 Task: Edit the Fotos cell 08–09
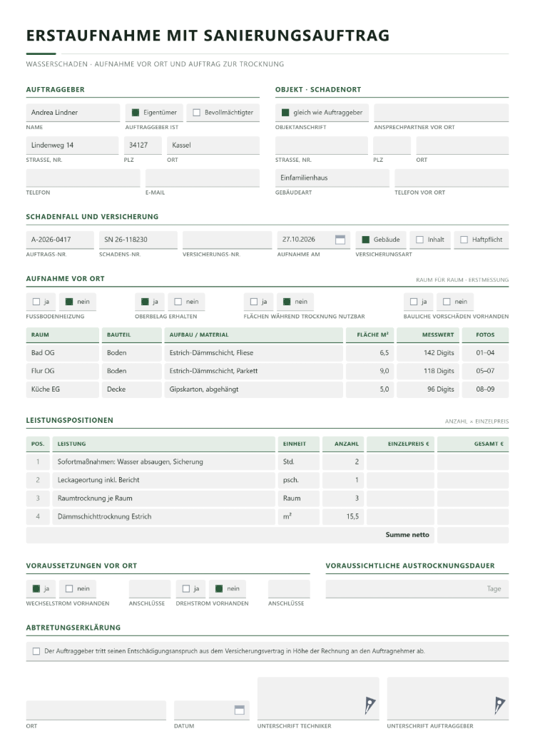tap(485, 389)
